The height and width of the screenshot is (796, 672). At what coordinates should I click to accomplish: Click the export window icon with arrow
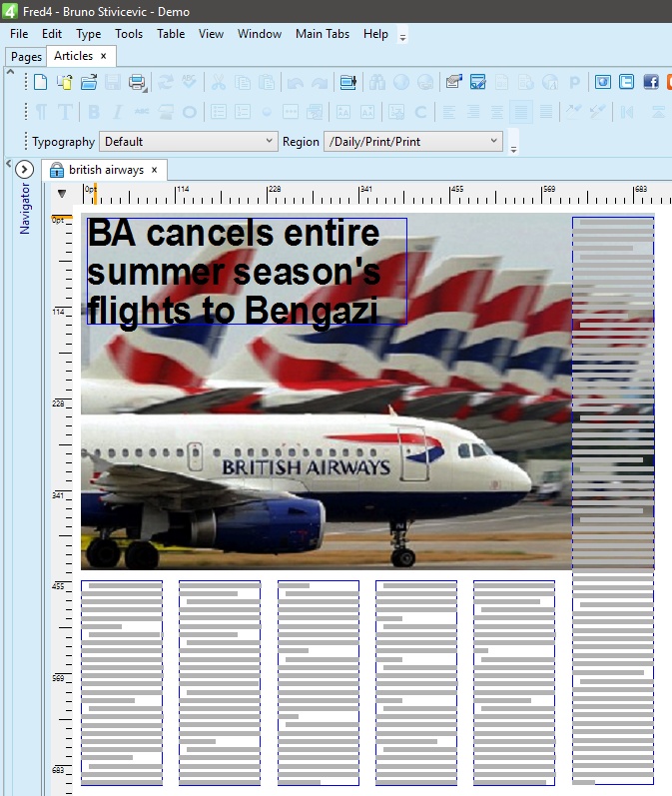tap(348, 82)
